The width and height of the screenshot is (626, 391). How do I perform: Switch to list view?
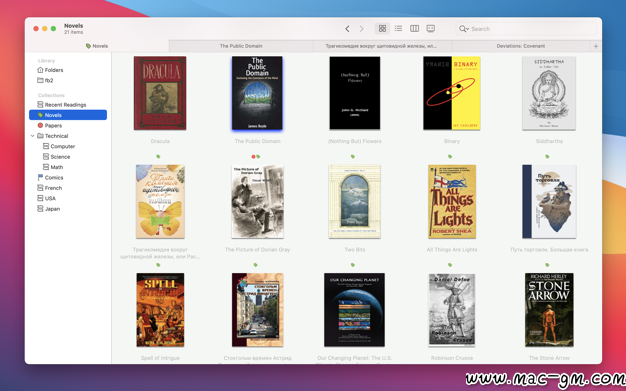pyautogui.click(x=398, y=28)
